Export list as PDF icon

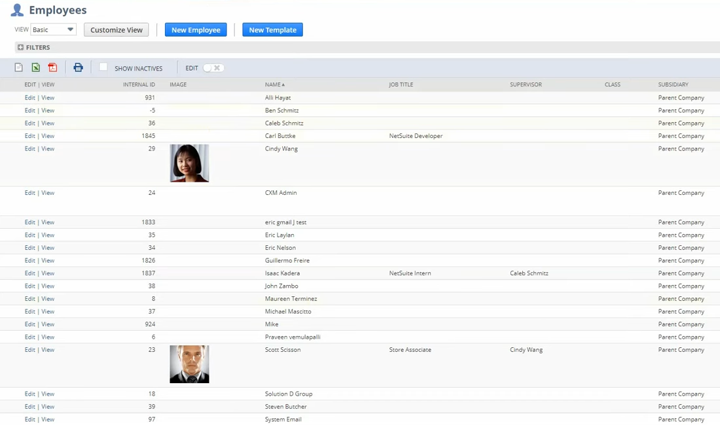[53, 67]
